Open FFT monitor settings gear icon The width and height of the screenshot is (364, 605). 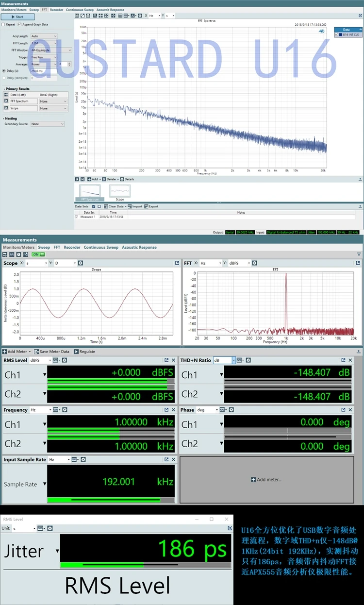[x=255, y=263]
